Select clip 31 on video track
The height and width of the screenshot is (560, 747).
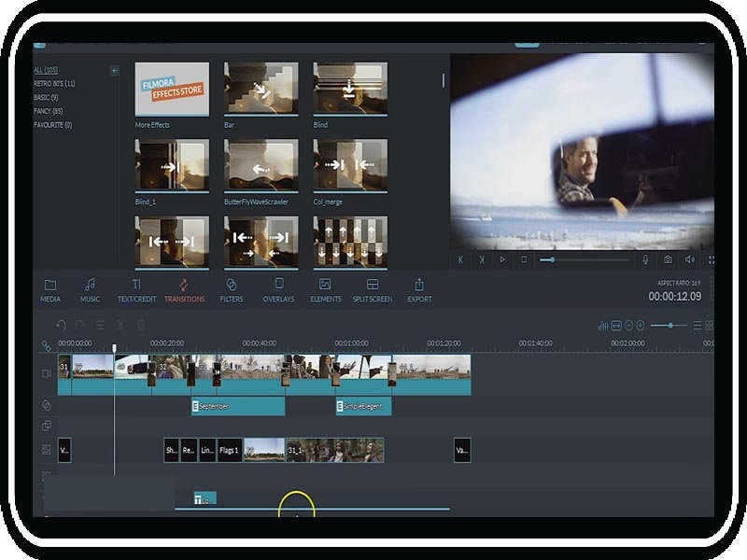(x=64, y=375)
